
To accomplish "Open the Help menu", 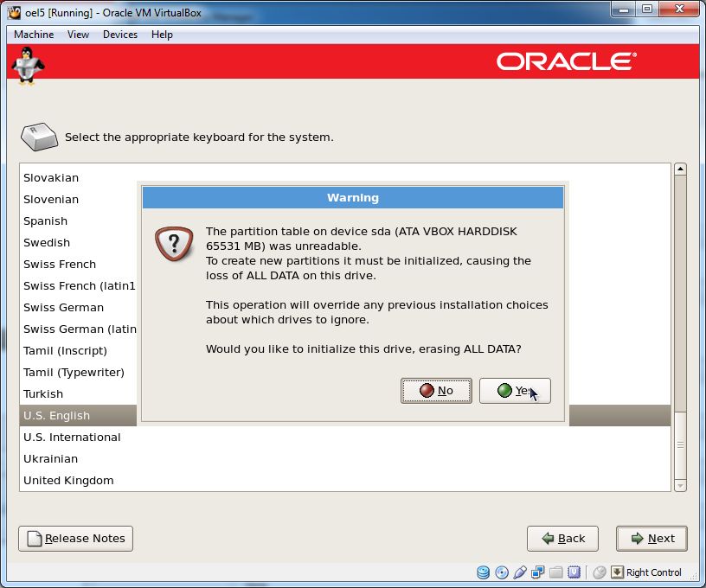I will click(x=162, y=35).
